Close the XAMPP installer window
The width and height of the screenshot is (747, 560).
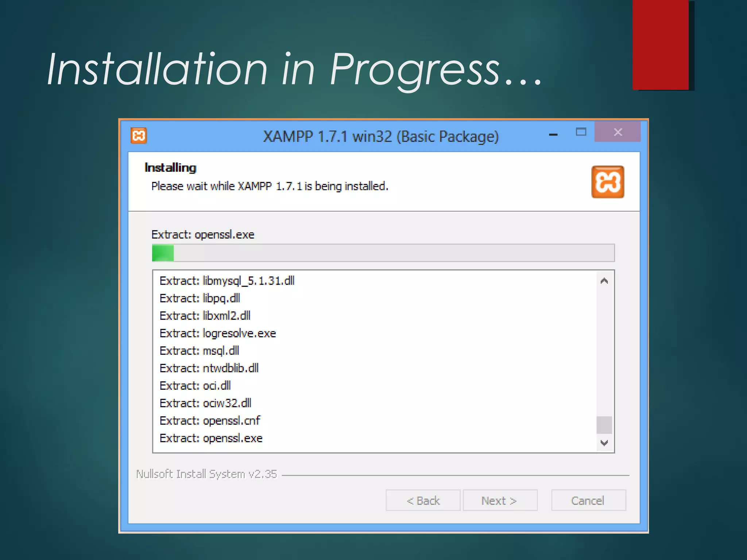click(618, 132)
